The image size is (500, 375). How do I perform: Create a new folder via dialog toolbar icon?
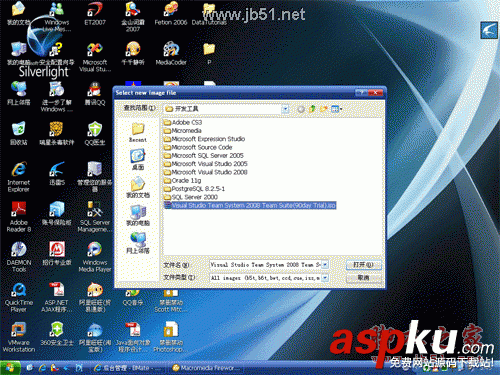324,109
